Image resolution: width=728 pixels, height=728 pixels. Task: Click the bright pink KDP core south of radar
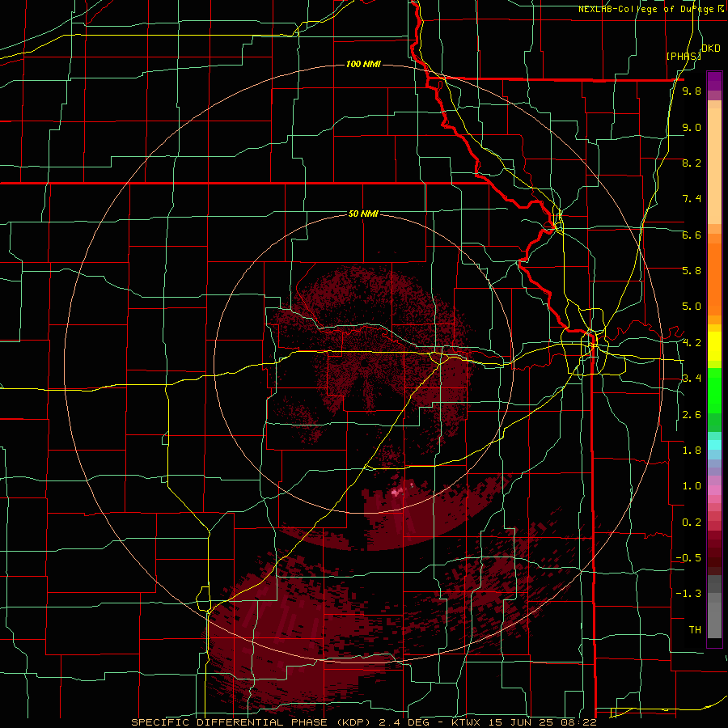tap(397, 491)
